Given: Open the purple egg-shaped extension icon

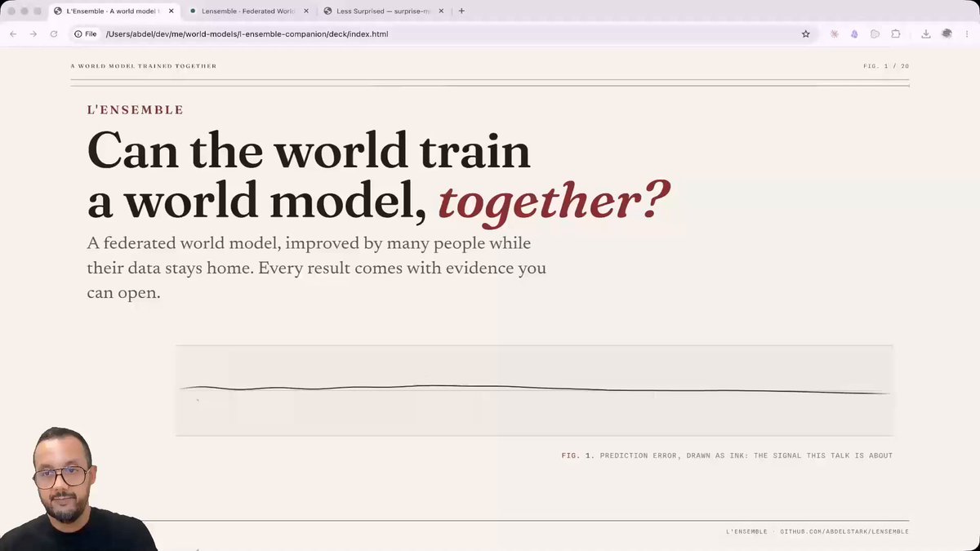Looking at the screenshot, I should point(854,34).
